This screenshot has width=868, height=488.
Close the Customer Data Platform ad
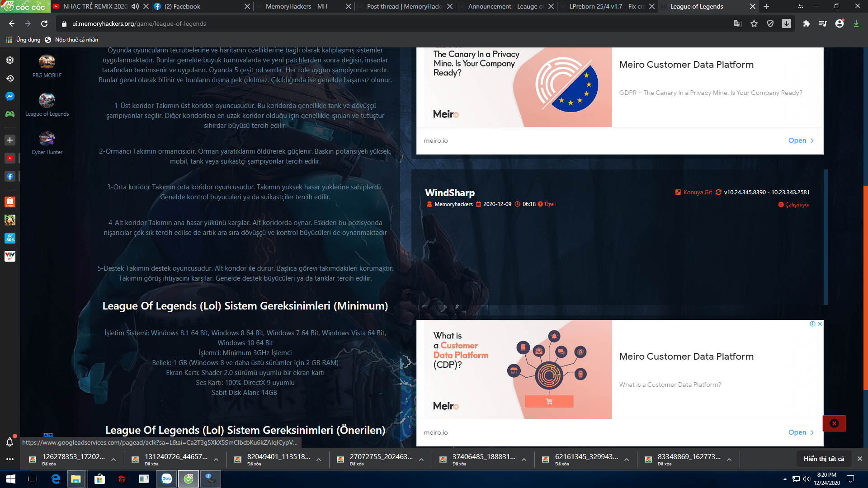click(820, 324)
